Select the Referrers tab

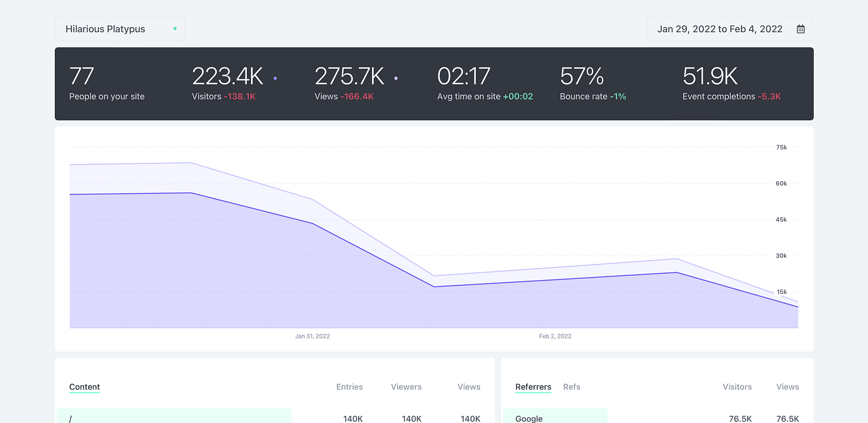tap(533, 387)
